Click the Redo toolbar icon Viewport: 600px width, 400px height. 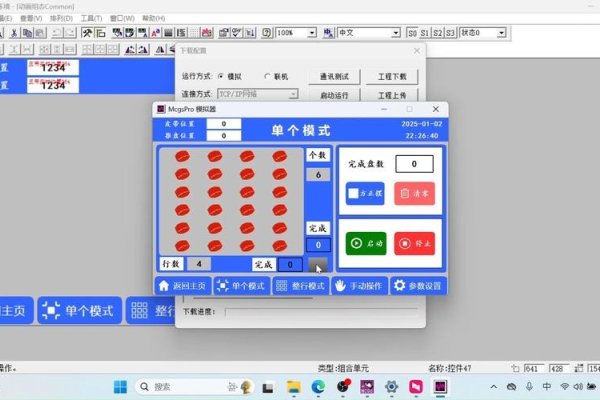click(x=70, y=33)
